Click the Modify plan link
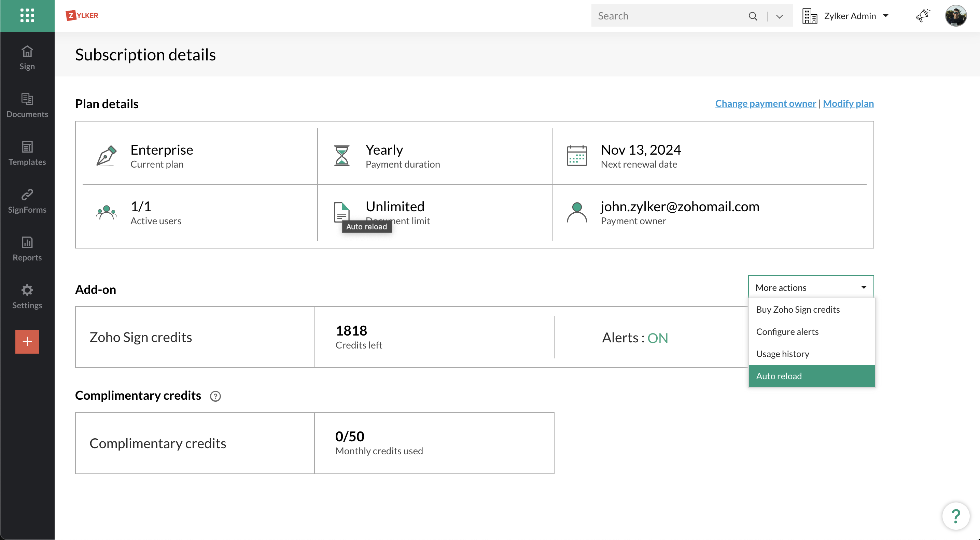 point(848,103)
